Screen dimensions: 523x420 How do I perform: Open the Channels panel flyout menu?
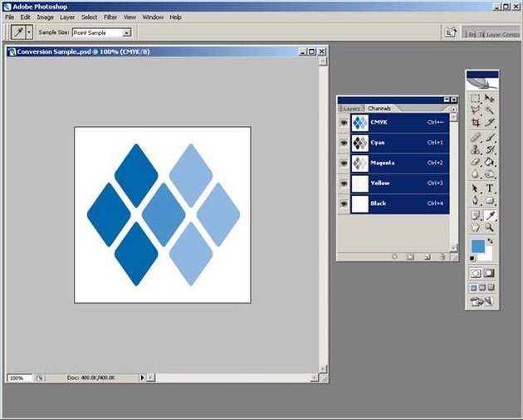click(453, 109)
